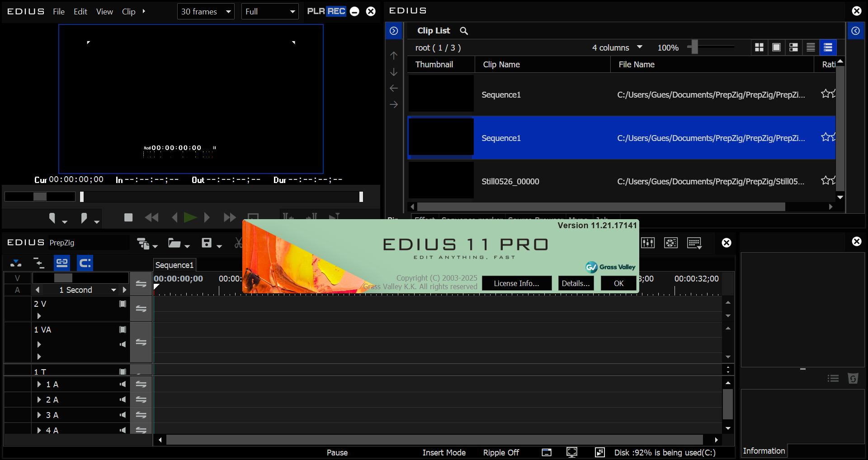Click the Stop playback button
This screenshot has width=868, height=460.
[128, 217]
